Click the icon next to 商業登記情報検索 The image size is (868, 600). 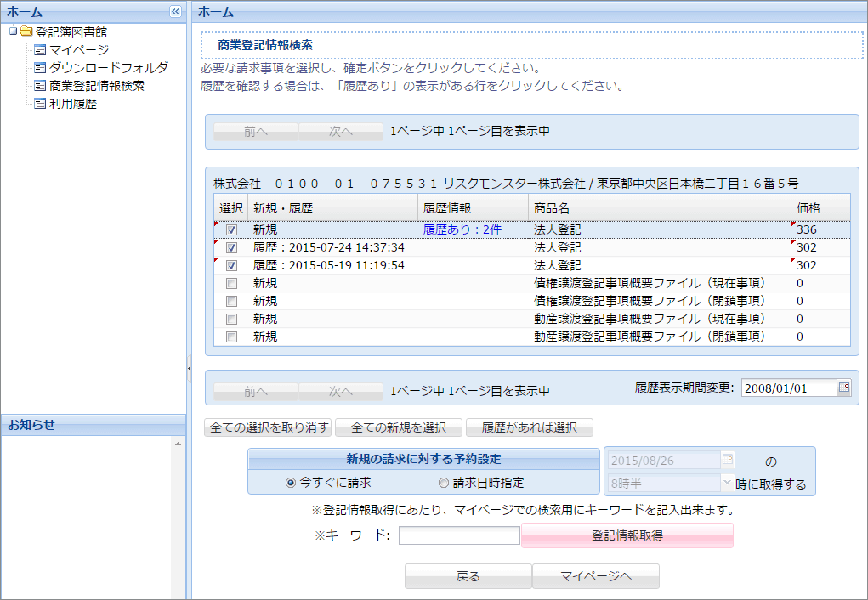tap(39, 86)
